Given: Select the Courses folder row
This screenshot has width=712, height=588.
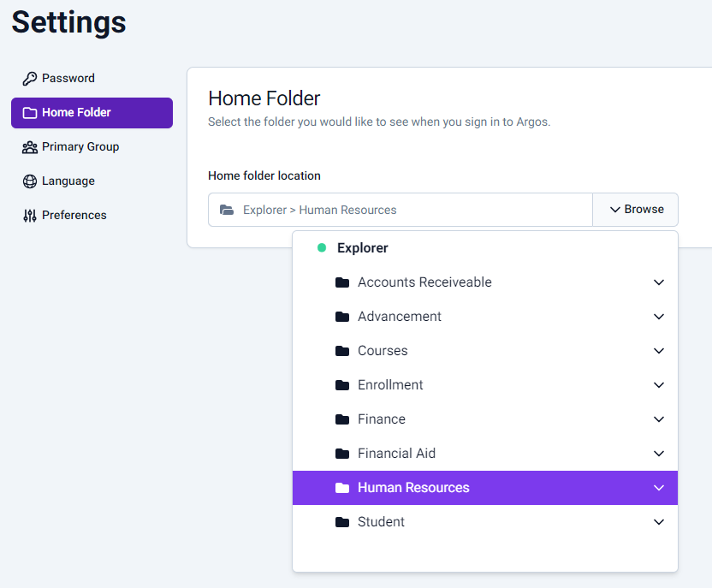Looking at the screenshot, I should (485, 351).
